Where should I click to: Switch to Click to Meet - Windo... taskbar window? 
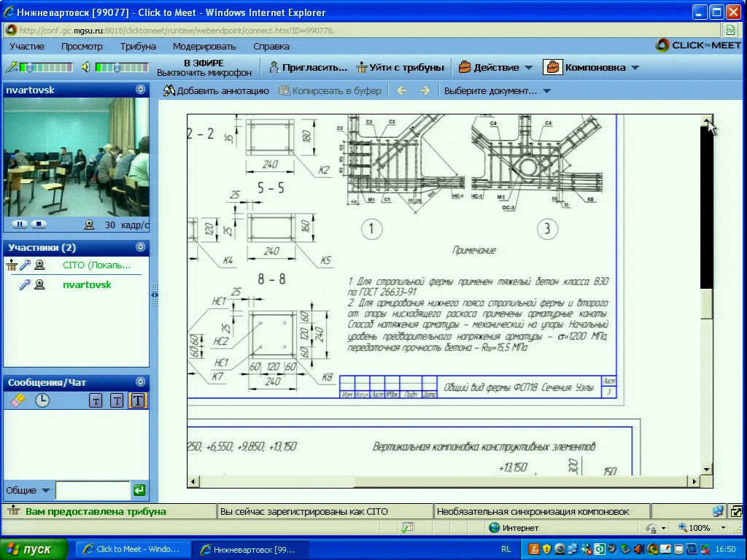[133, 549]
